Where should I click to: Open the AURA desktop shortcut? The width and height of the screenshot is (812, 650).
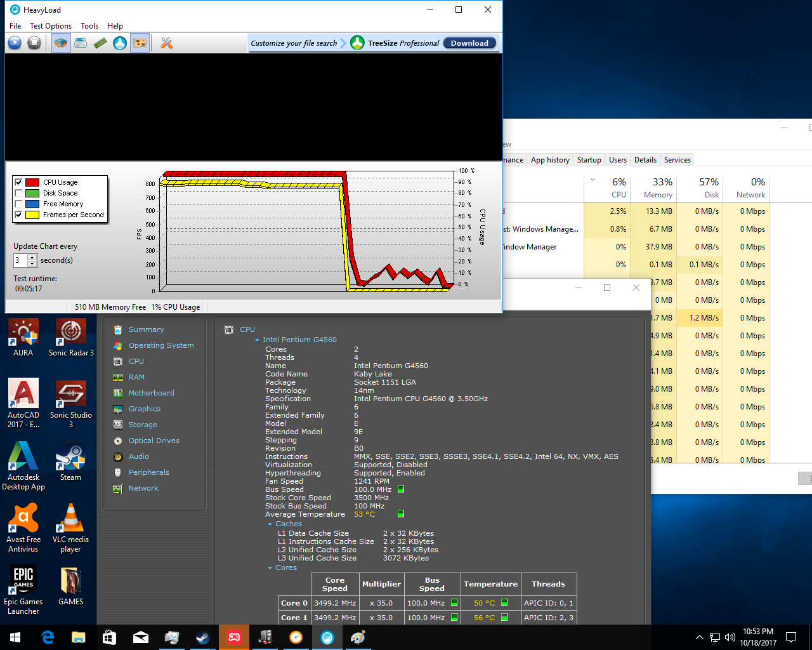pos(23,338)
